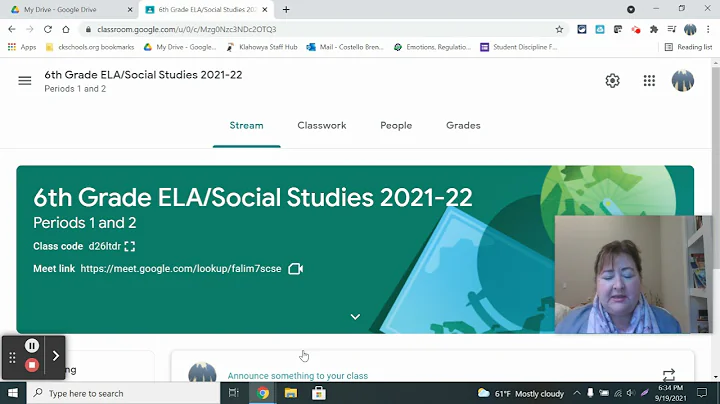
Task: Open Klahowya Staff Hub bookmark
Action: (x=262, y=47)
